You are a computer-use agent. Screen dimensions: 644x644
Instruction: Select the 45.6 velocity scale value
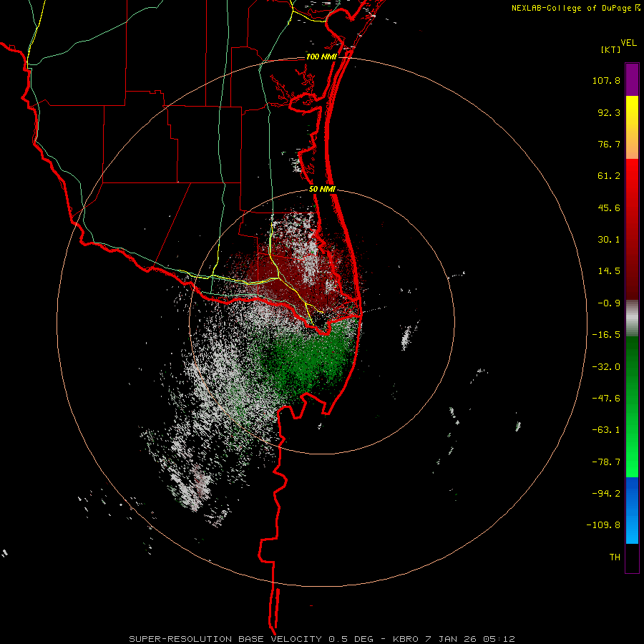609,208
